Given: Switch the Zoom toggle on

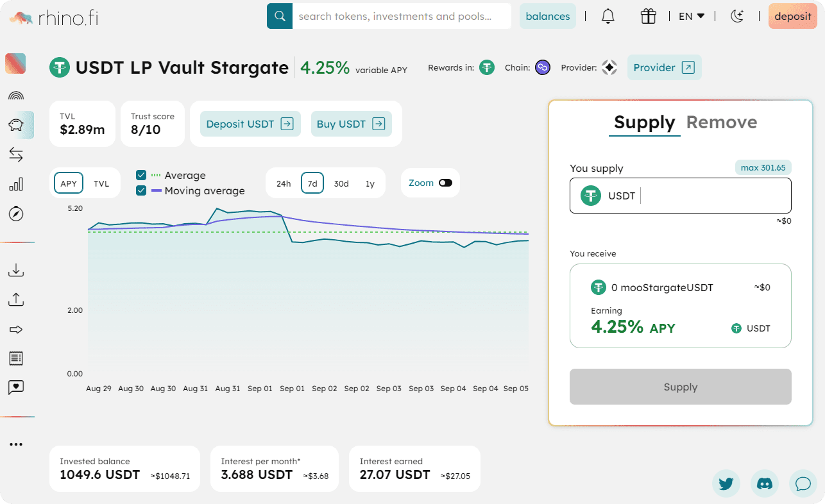Looking at the screenshot, I should point(445,183).
